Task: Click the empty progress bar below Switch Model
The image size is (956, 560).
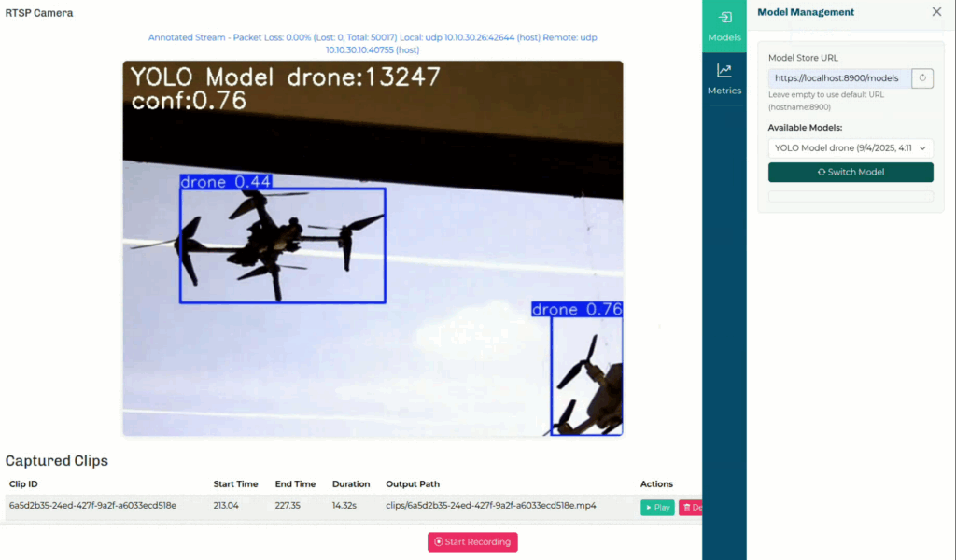Action: [850, 196]
